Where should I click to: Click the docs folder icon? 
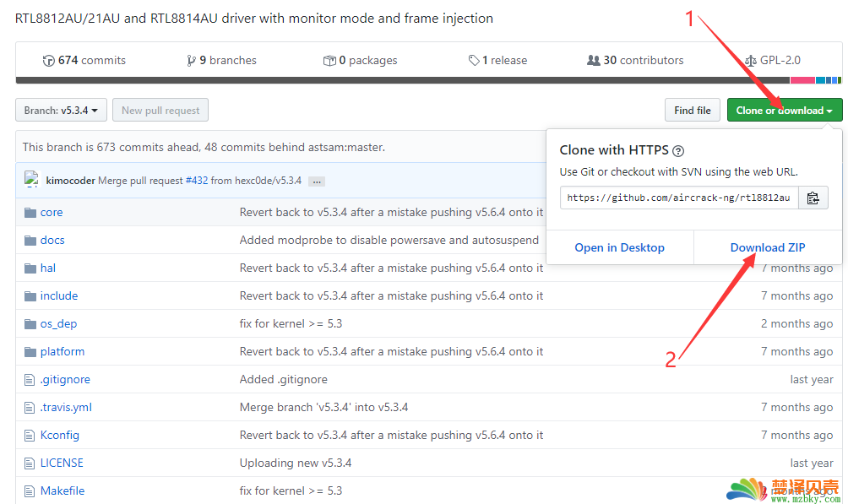(x=30, y=240)
